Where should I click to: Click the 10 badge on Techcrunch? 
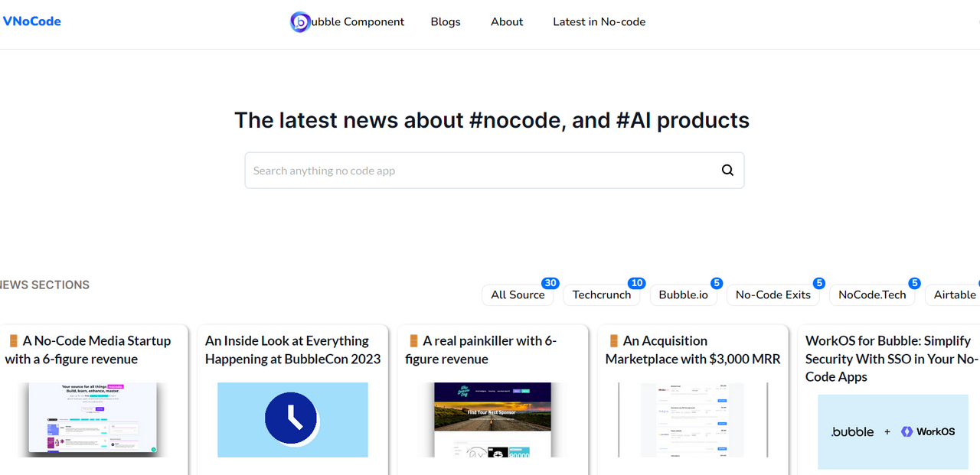tap(637, 284)
